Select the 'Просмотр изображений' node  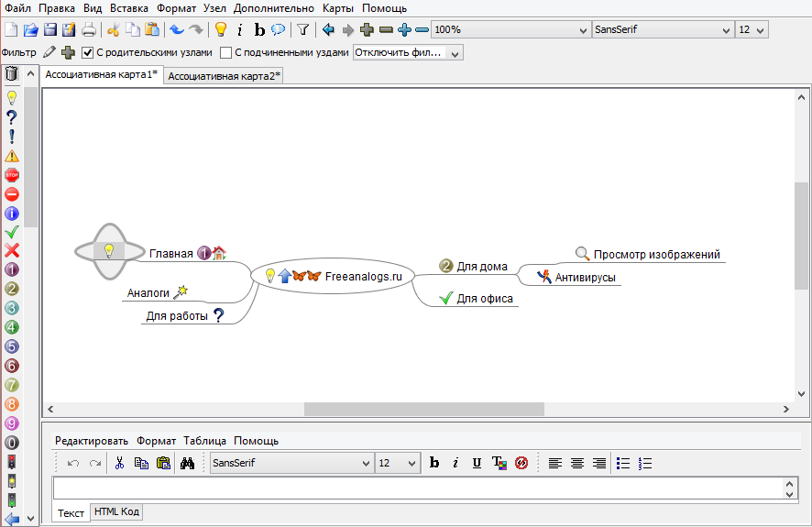(648, 254)
